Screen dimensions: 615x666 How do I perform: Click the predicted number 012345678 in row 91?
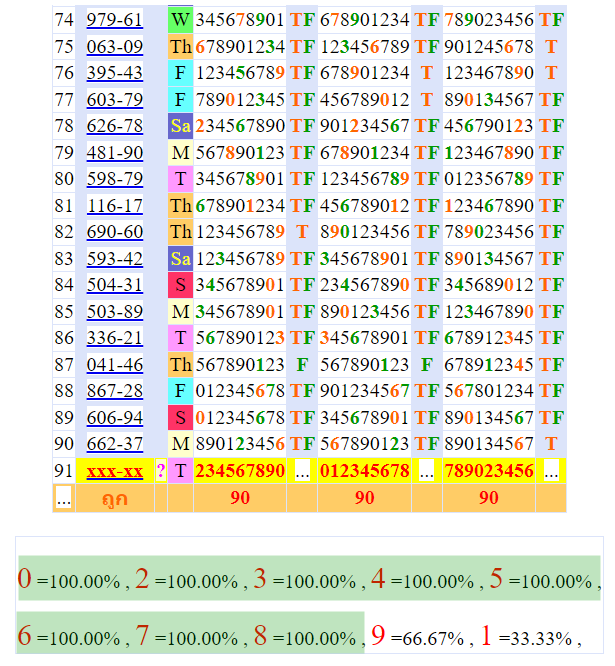click(364, 471)
